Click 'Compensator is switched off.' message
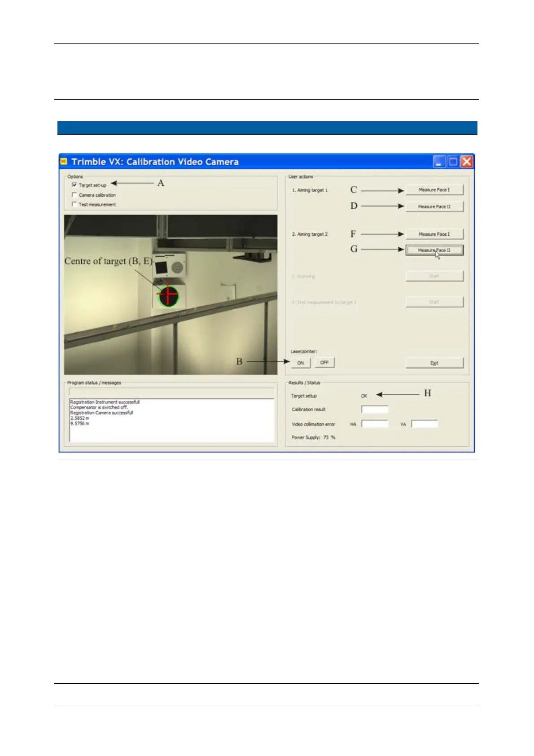 tap(99, 408)
